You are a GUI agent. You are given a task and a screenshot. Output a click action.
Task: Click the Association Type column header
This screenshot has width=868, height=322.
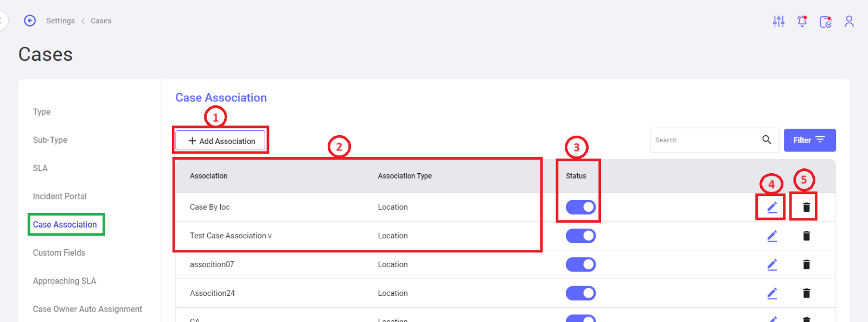405,176
